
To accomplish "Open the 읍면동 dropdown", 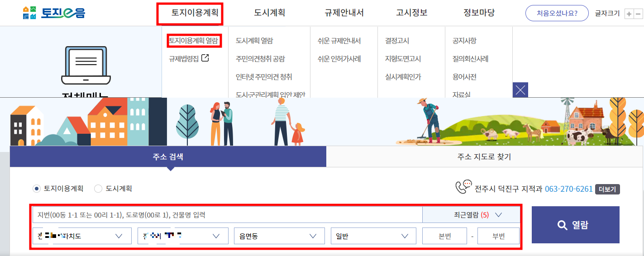I will [279, 236].
